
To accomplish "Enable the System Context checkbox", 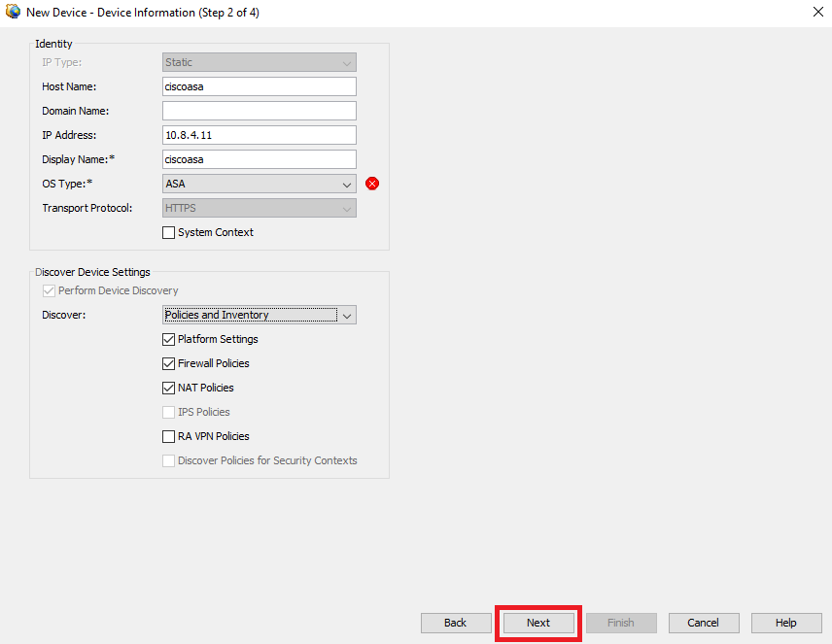I will click(x=168, y=232).
